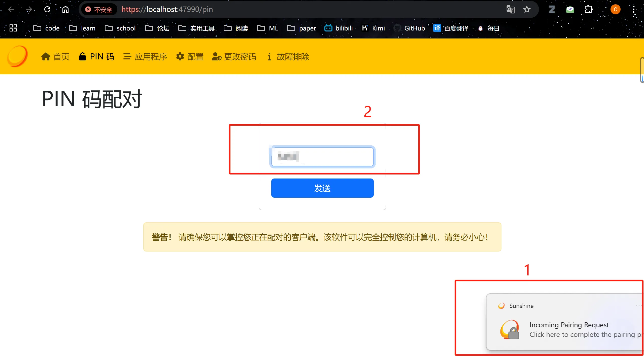This screenshot has width=644, height=356.
Task: Click the Incoming Pairing Request notification
Action: pos(565,322)
